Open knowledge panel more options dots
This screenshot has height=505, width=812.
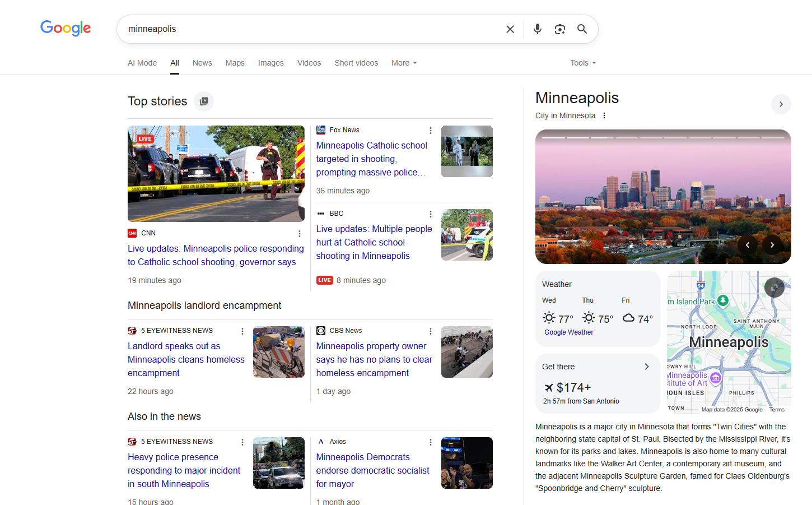coord(604,115)
